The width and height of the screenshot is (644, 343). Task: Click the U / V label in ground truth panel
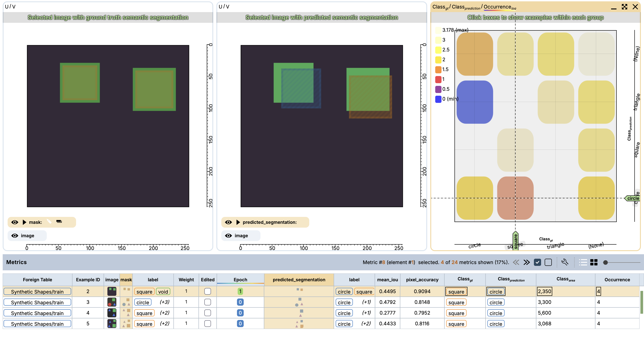point(10,6)
